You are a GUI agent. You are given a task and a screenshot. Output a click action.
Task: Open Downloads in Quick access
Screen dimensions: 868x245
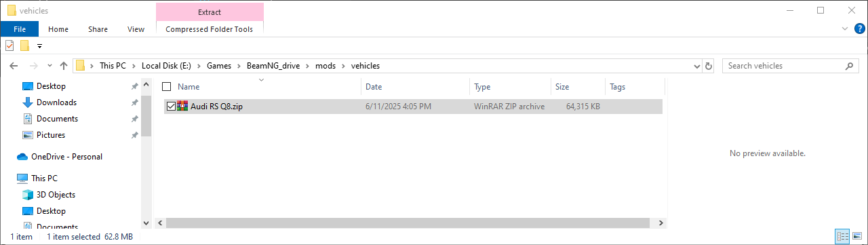tap(56, 102)
